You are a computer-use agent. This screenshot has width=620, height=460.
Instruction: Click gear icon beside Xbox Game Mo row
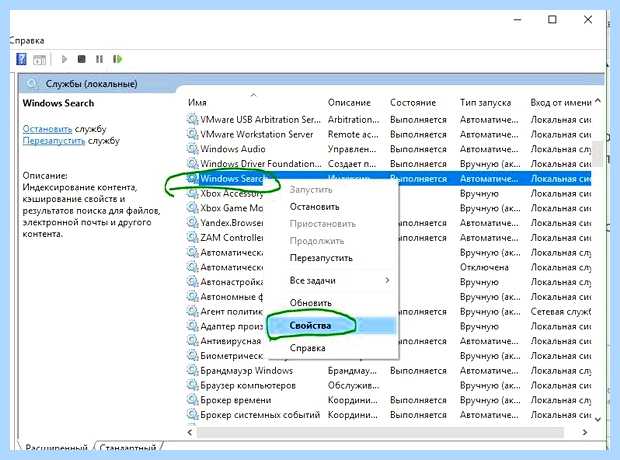pyautogui.click(x=192, y=208)
